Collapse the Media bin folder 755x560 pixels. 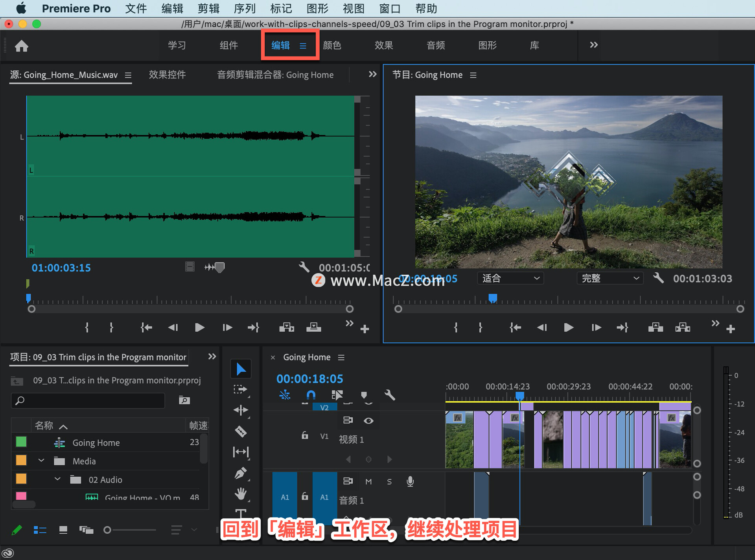coord(41,461)
